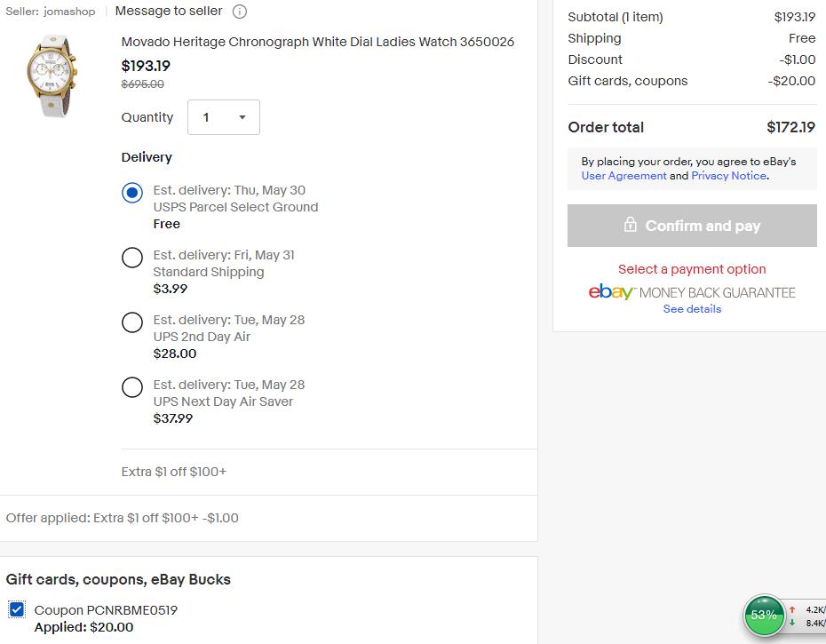Image resolution: width=826 pixels, height=644 pixels.
Task: Click the red upload speed arrow indicator
Action: point(791,609)
